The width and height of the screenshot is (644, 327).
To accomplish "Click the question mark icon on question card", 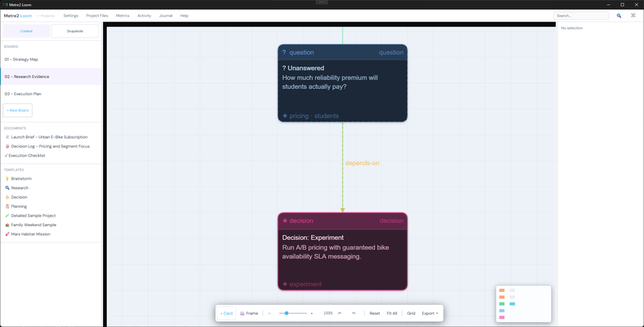I will (284, 52).
